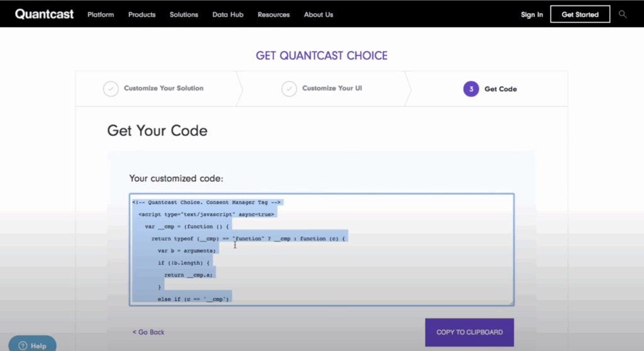Click the "else if (c == '__cmp')" line

193,299
